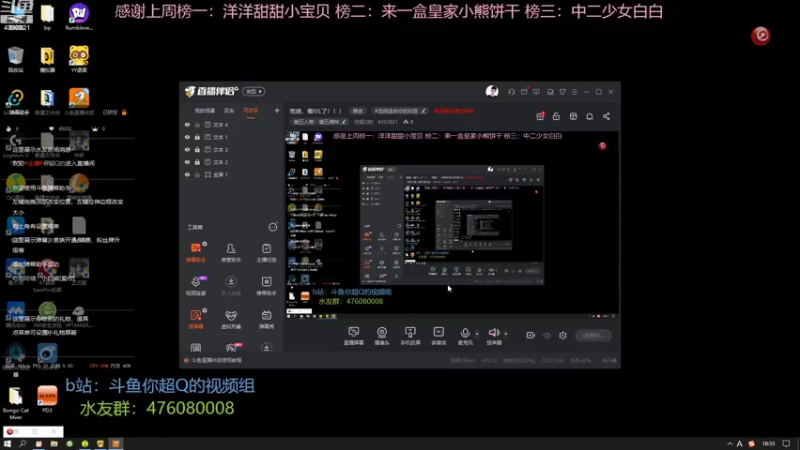Open the gift box icon with red badge
Screen dimensions: 800x450
540,116
